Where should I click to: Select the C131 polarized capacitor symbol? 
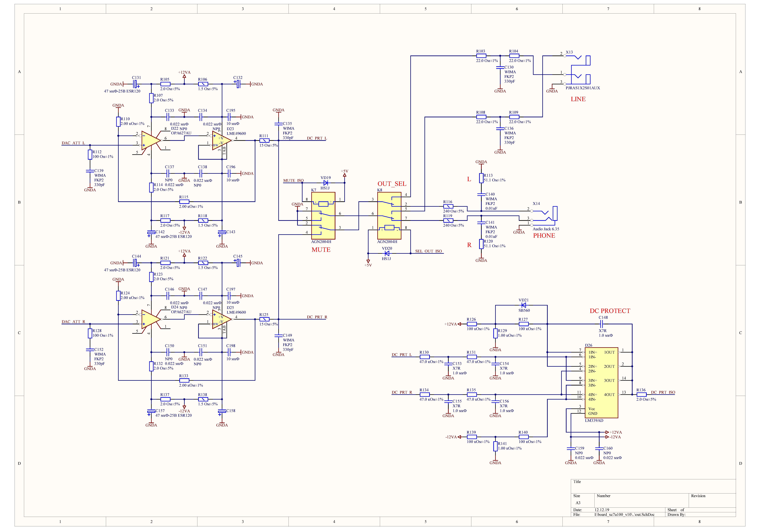[136, 84]
